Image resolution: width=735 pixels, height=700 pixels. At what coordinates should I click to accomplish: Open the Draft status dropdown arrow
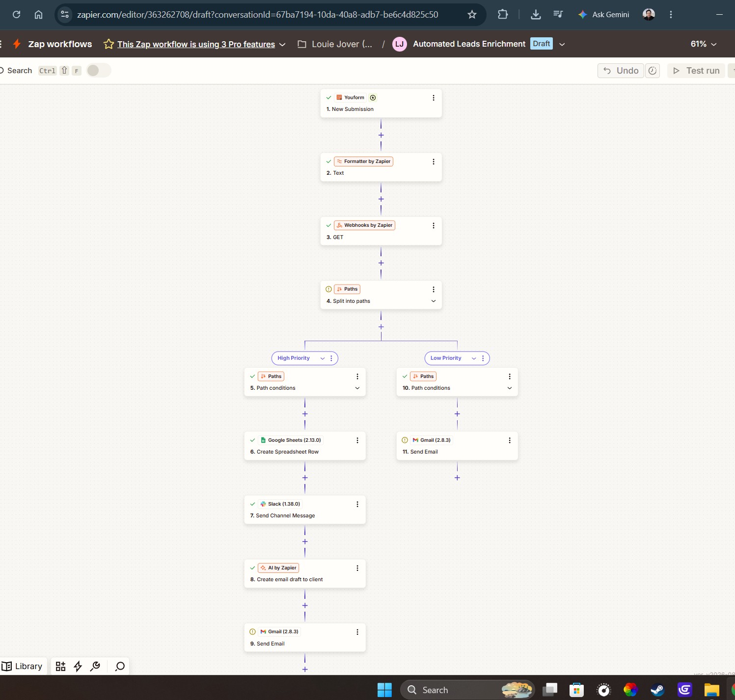[562, 44]
